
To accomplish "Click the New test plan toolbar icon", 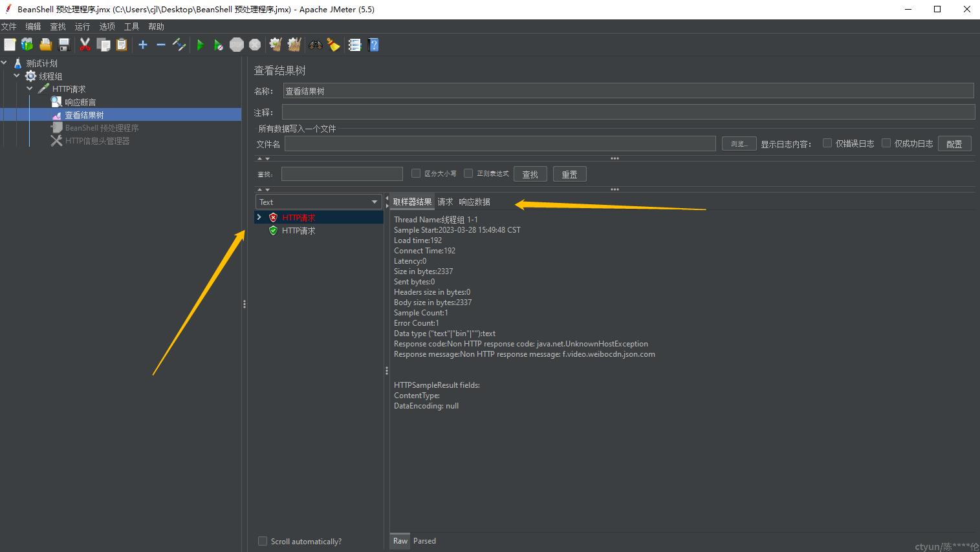I will click(10, 45).
